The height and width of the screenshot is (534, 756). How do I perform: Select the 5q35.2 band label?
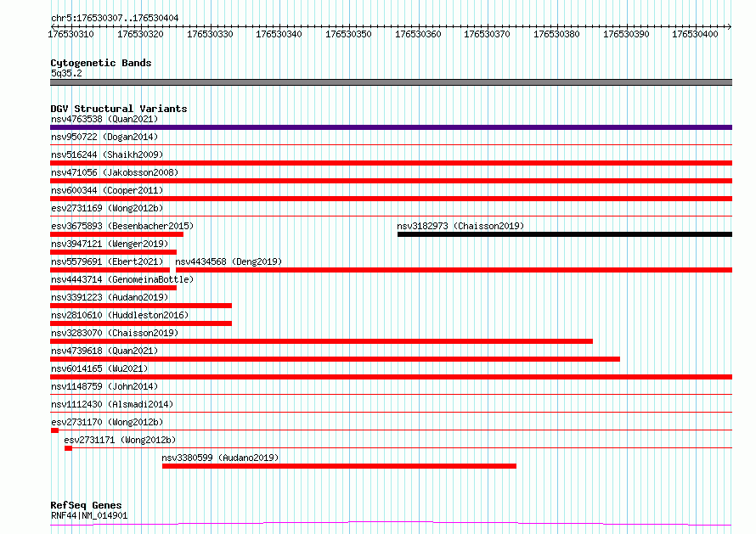[x=66, y=73]
